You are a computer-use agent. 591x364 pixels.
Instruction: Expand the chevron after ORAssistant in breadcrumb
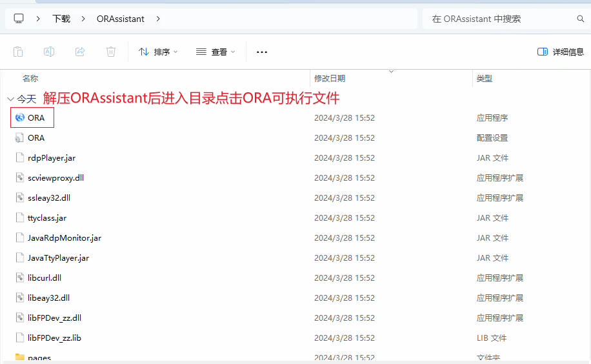tap(159, 19)
